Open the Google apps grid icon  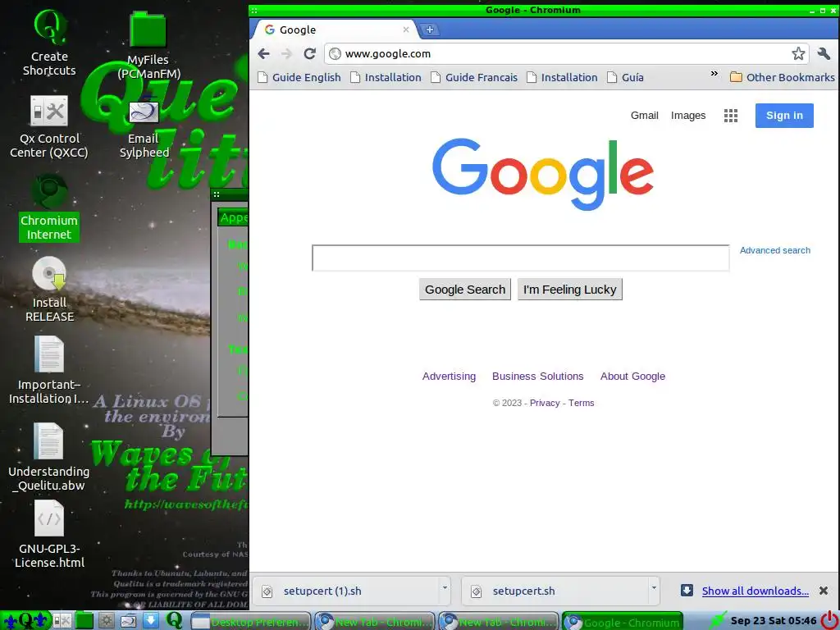pyautogui.click(x=731, y=115)
